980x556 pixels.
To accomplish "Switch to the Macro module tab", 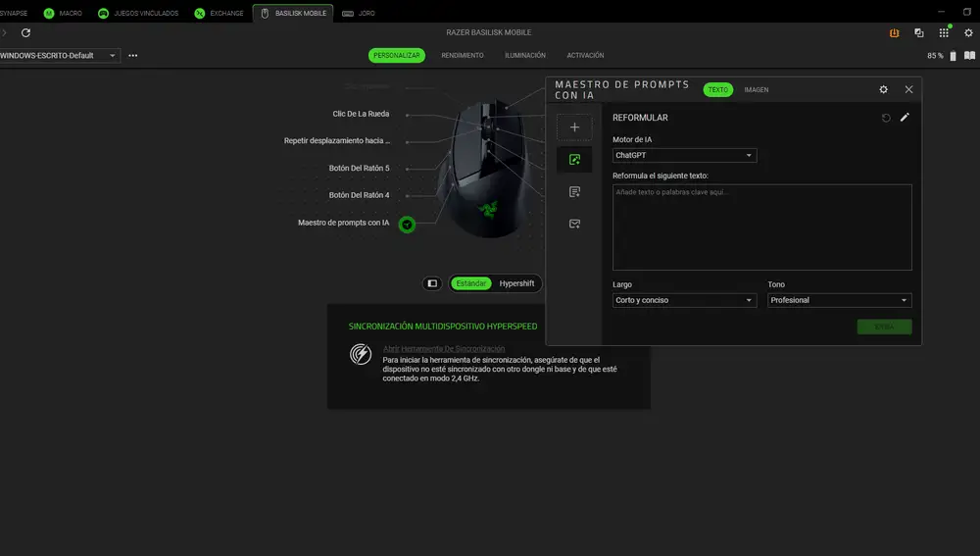I will click(x=63, y=13).
